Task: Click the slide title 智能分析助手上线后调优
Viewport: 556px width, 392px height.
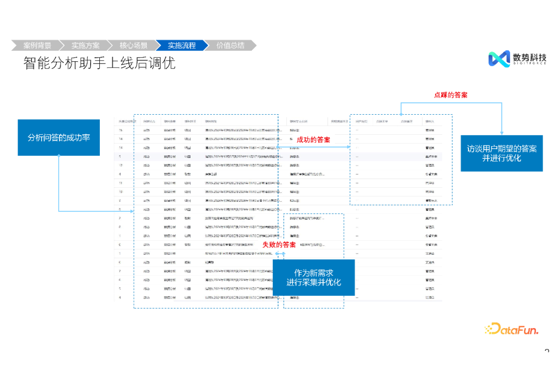Action: coord(98,64)
